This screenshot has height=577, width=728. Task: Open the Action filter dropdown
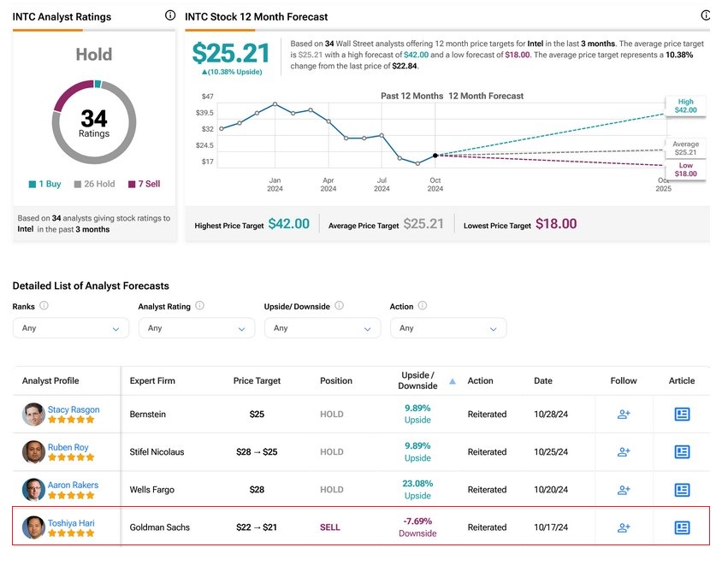click(447, 328)
